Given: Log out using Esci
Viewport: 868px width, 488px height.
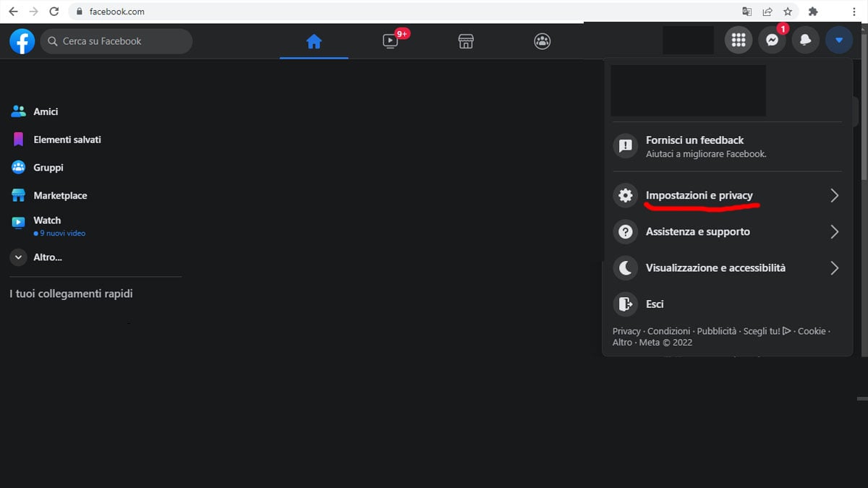Looking at the screenshot, I should coord(654,304).
